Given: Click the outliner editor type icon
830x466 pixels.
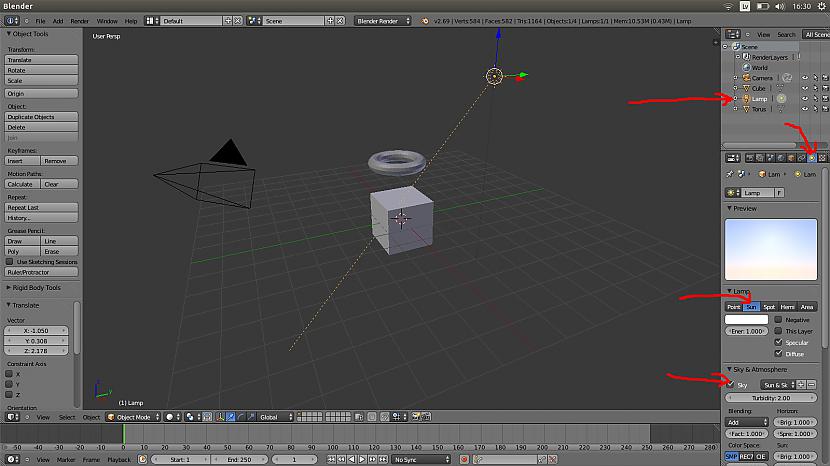Looking at the screenshot, I should (x=733, y=34).
